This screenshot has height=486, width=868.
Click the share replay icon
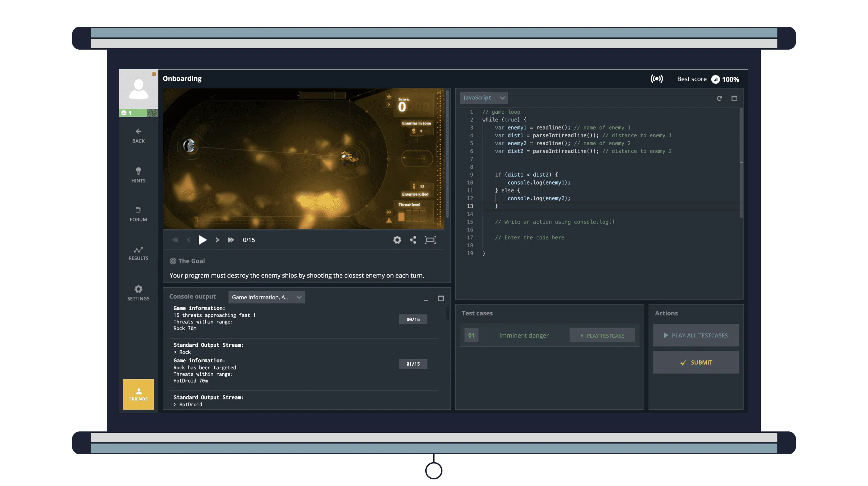click(x=413, y=240)
